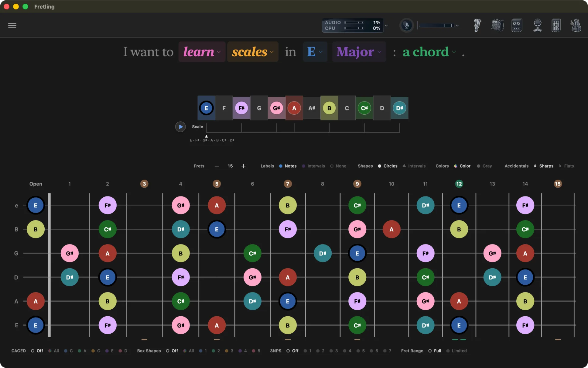Open the 'a chord' dropdown

pyautogui.click(x=429, y=52)
